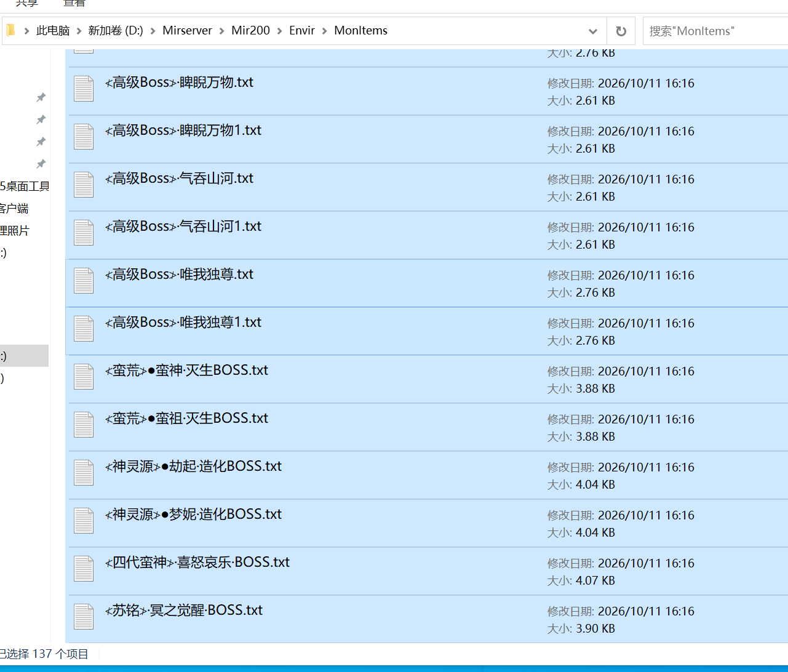This screenshot has width=788, height=672.
Task: Click the 4.04 KB size of 劫起·造化BOSS.txt
Action: [x=595, y=484]
